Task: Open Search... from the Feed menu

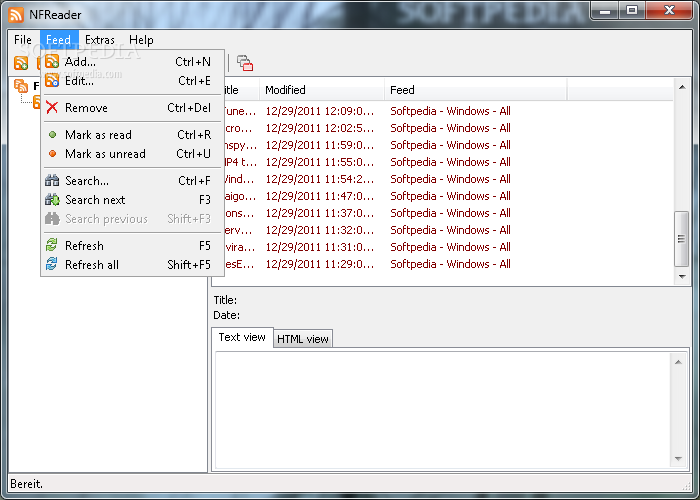Action: [133, 181]
